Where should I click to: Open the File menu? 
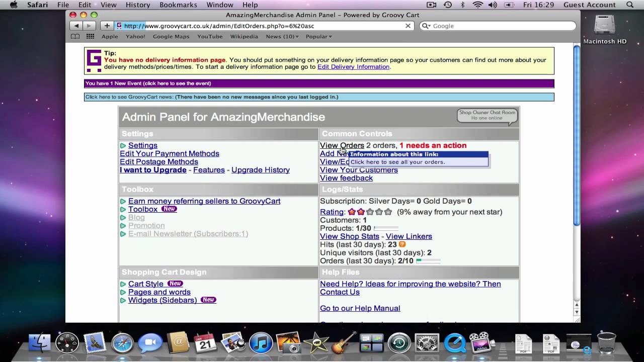pyautogui.click(x=63, y=5)
